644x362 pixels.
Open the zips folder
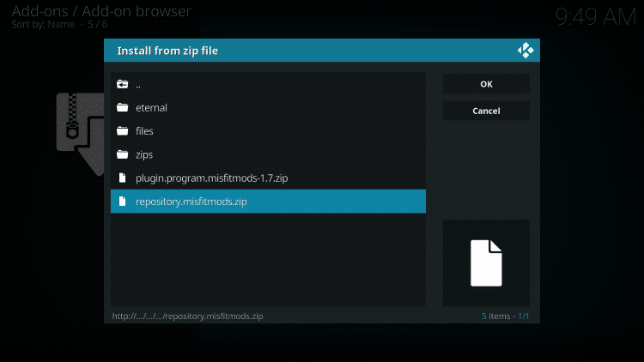tap(143, 154)
